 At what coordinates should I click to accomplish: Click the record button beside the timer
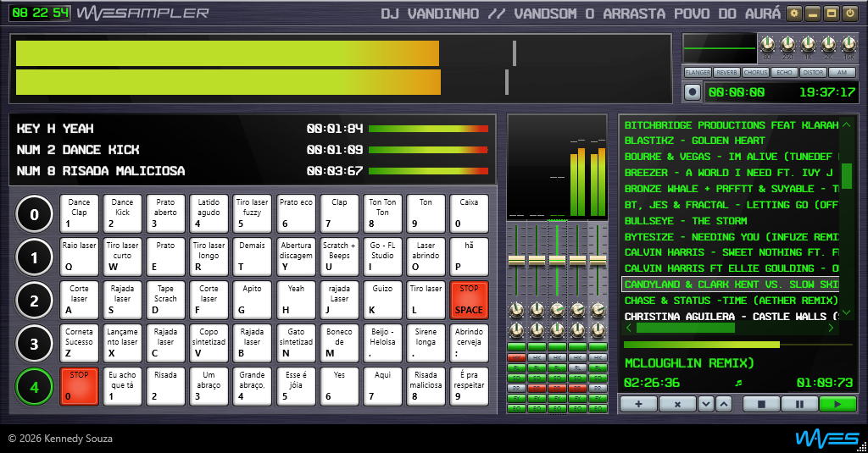tap(693, 91)
